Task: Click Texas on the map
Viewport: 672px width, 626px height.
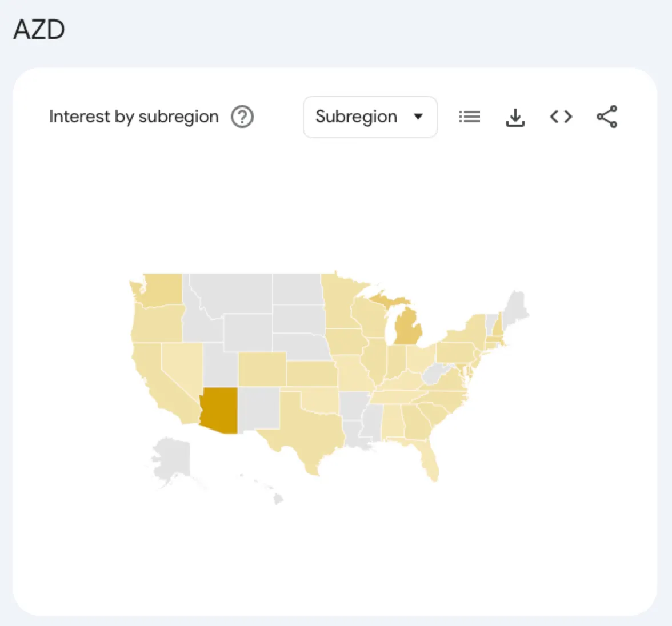Action: point(306,428)
